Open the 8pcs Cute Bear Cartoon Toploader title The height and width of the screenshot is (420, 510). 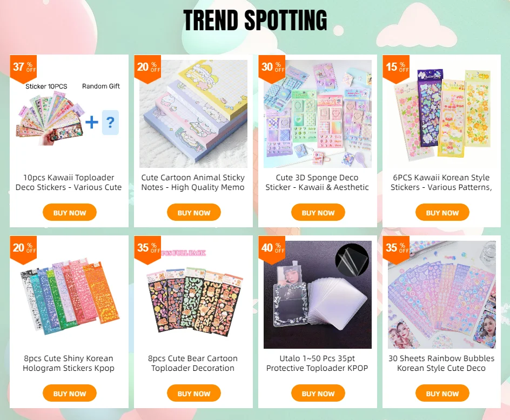tap(193, 363)
